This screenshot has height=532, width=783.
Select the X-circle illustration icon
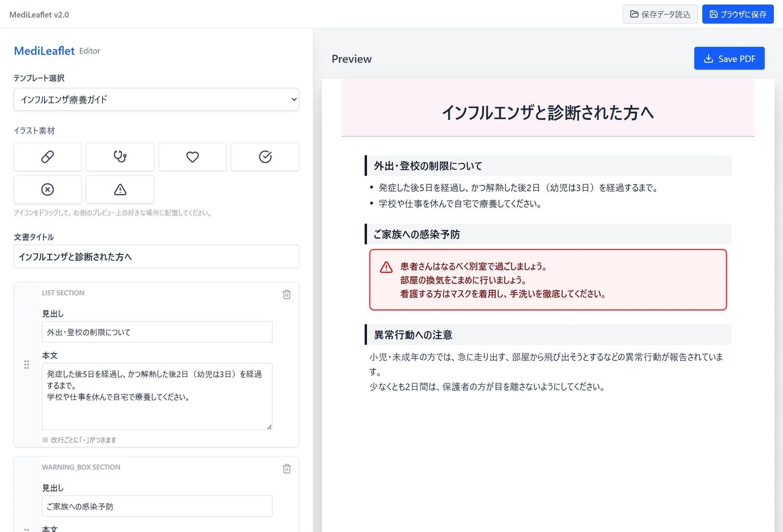tap(47, 189)
